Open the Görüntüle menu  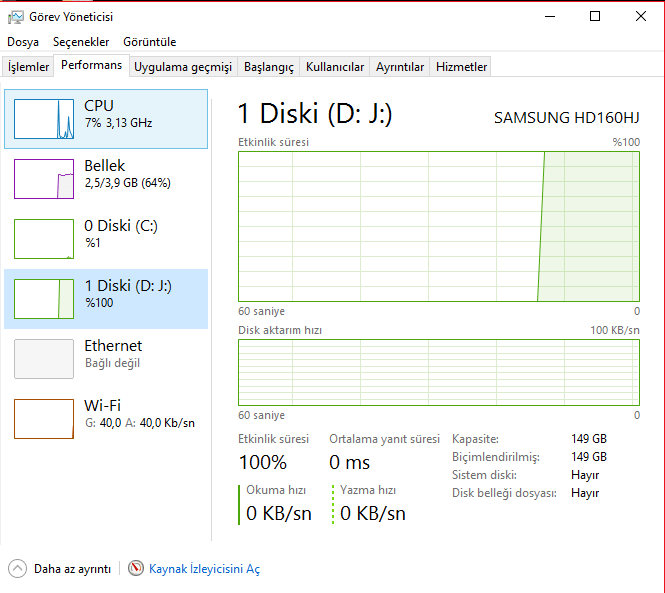[x=150, y=42]
